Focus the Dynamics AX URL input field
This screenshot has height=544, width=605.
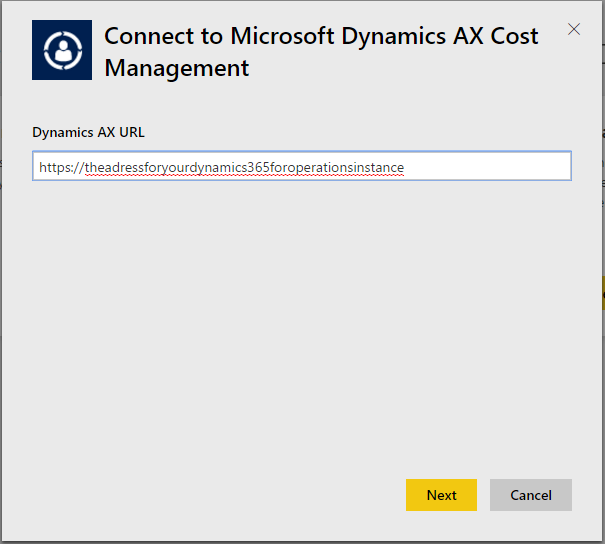click(x=302, y=166)
